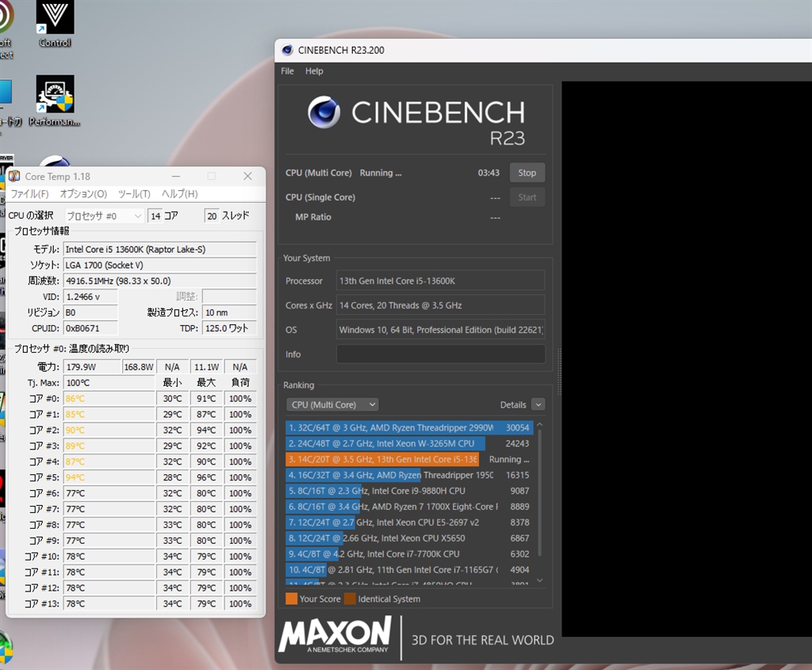Expand the Details dropdown arrow
The height and width of the screenshot is (670, 812).
[x=538, y=405]
